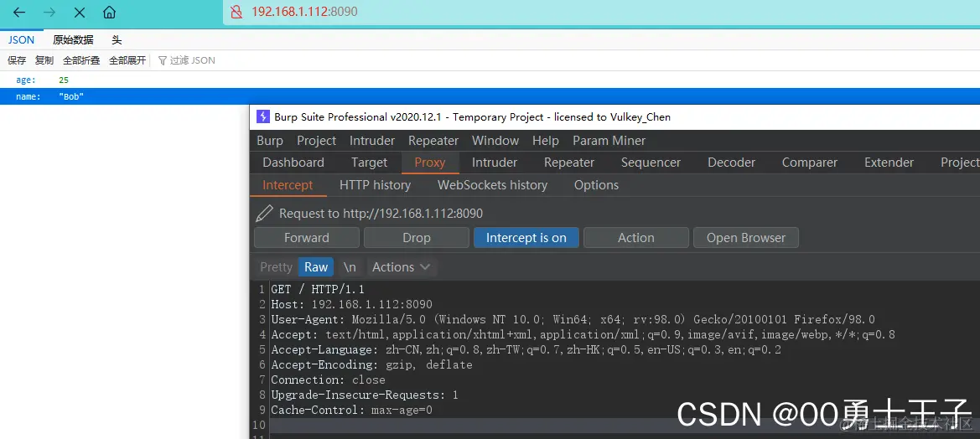This screenshot has width=980, height=439.
Task: Open the Intruder menu in menu bar
Action: point(372,141)
